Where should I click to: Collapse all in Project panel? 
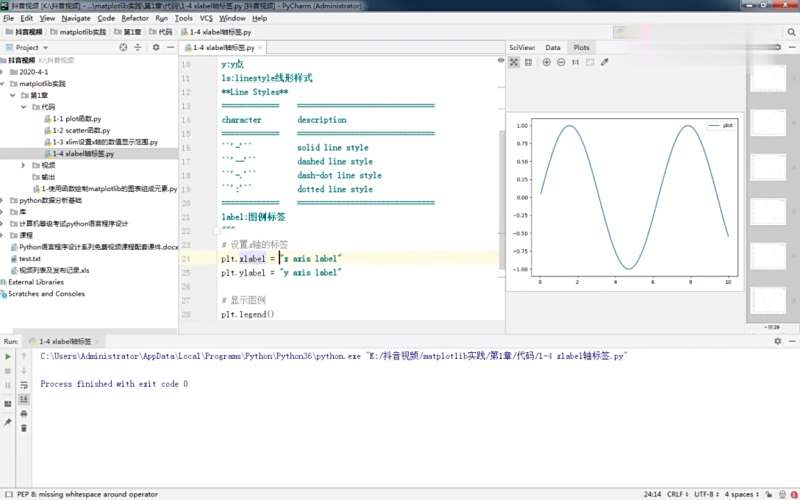pyautogui.click(x=138, y=47)
